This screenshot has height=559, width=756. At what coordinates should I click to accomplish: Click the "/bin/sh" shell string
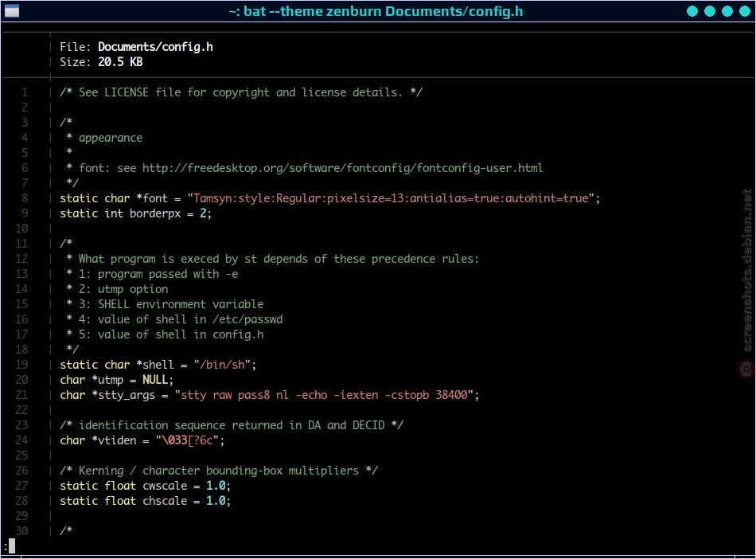(x=222, y=365)
